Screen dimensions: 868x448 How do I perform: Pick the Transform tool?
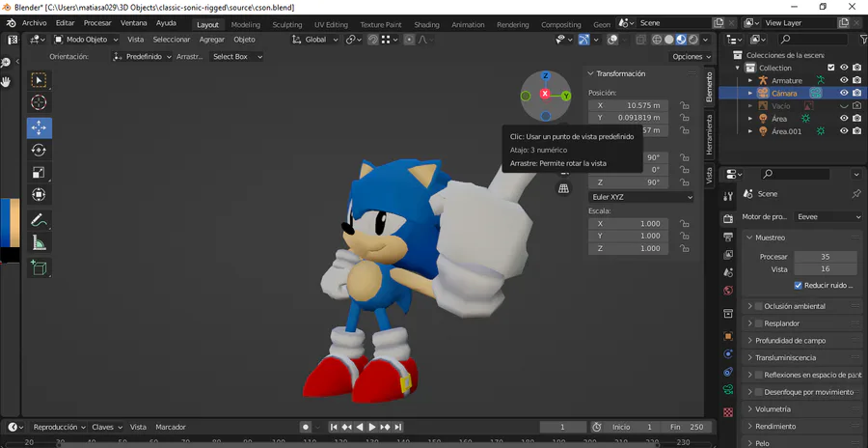click(x=39, y=195)
